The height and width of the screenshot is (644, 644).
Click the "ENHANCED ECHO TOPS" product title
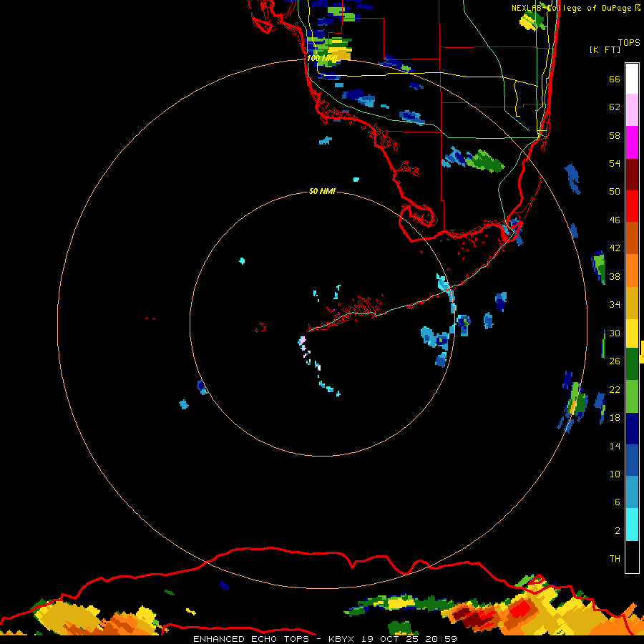click(x=250, y=639)
